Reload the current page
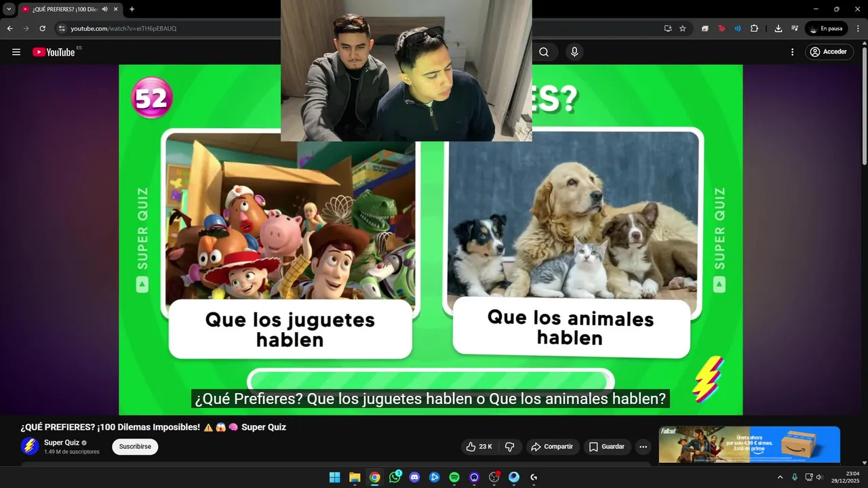Screen dimensions: 868x488 tap(42, 28)
